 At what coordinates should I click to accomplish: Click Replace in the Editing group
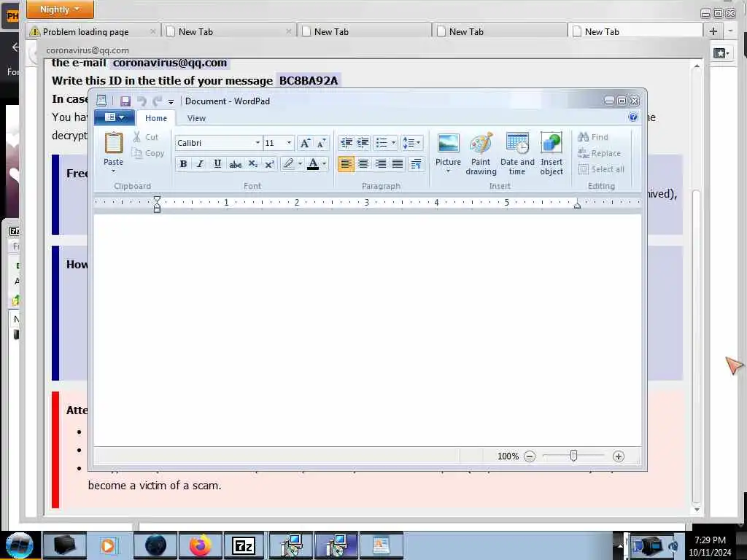[x=600, y=153]
